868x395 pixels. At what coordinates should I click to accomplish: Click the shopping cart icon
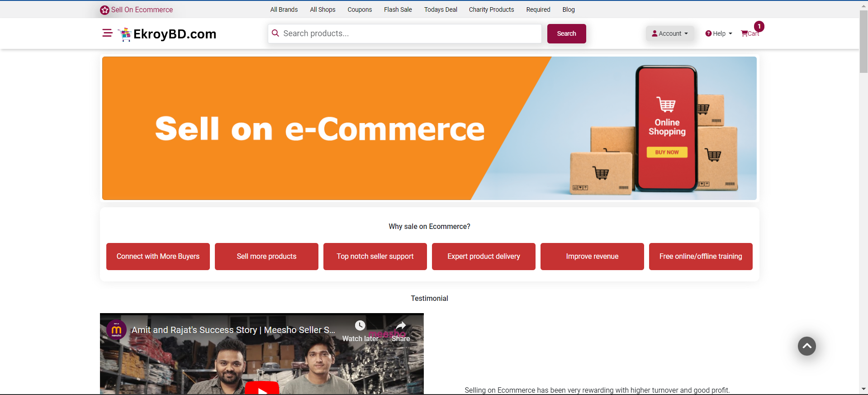point(744,33)
